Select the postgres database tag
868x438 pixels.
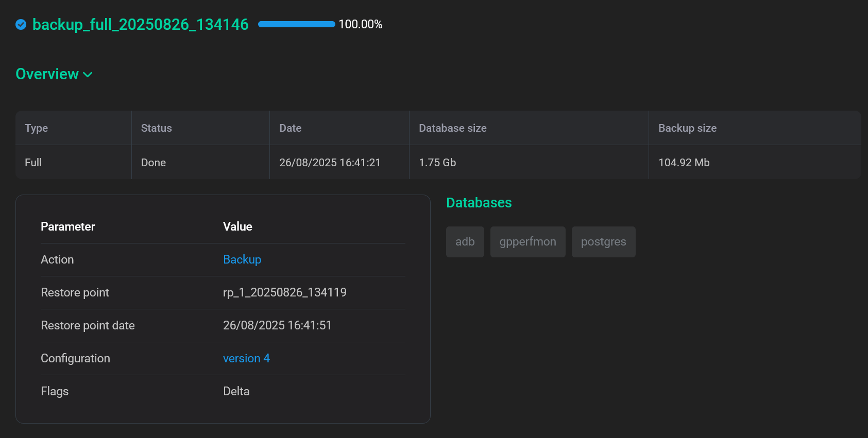point(603,242)
